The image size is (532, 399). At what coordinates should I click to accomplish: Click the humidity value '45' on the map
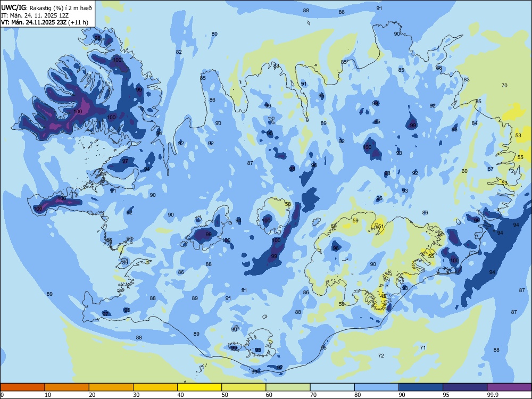(383, 296)
